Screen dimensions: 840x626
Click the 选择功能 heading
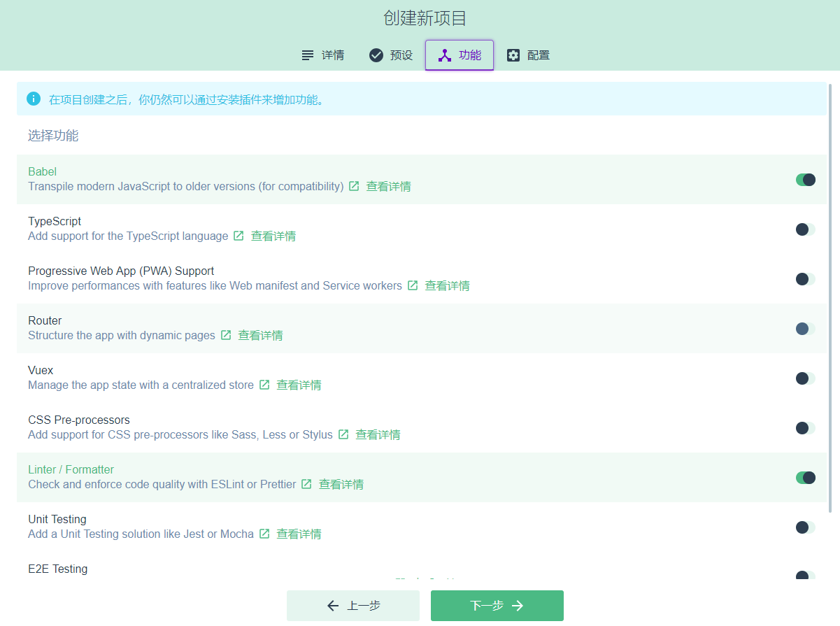click(x=53, y=136)
